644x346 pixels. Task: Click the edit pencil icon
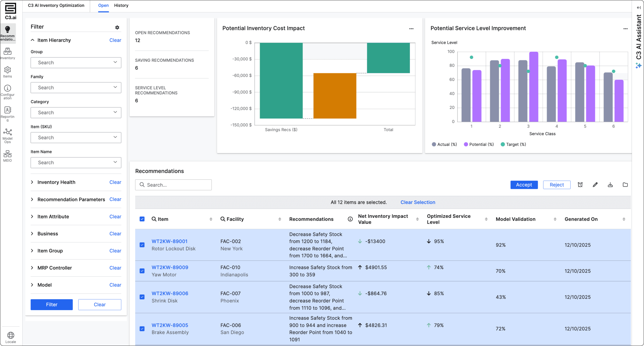595,185
